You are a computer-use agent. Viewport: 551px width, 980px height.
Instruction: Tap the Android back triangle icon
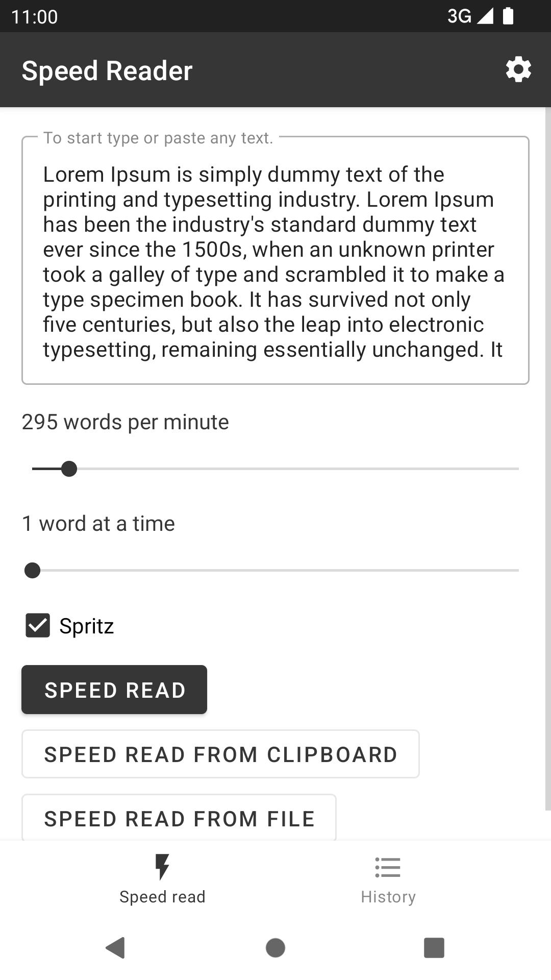[115, 948]
